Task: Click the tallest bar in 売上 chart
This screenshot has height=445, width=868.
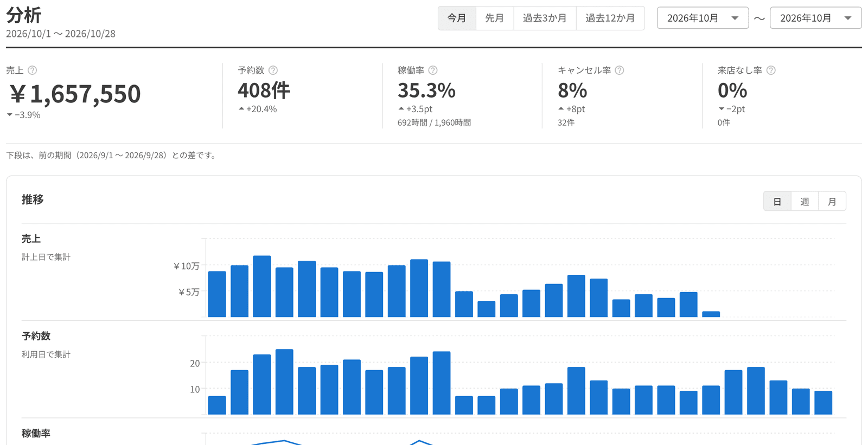Action: pos(262,286)
